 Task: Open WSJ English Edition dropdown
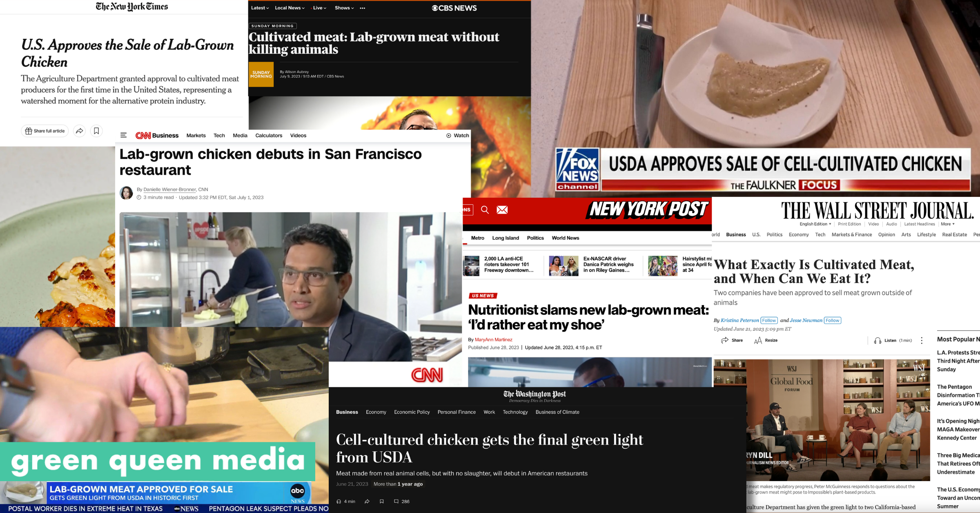[815, 224]
